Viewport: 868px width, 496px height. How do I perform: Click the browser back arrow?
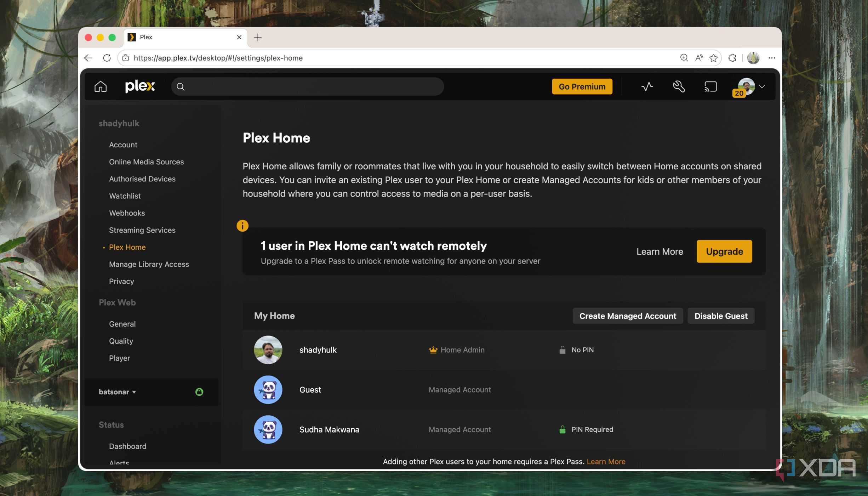click(88, 58)
